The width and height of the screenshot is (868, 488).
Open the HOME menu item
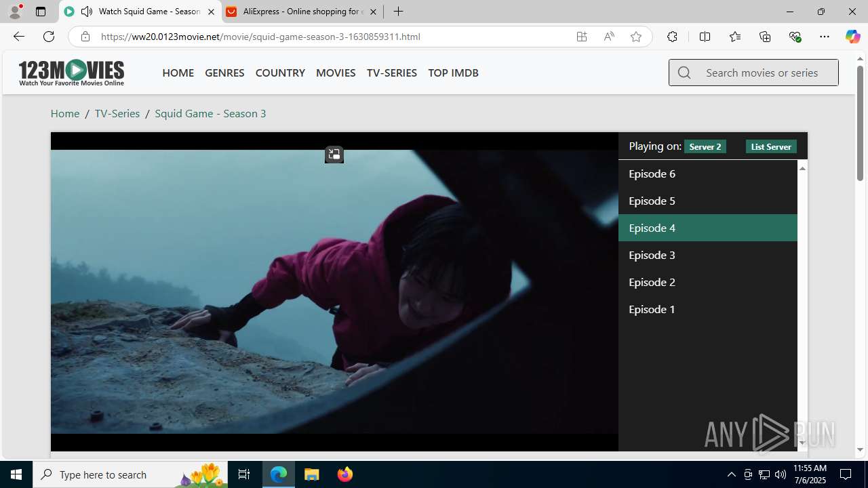178,73
